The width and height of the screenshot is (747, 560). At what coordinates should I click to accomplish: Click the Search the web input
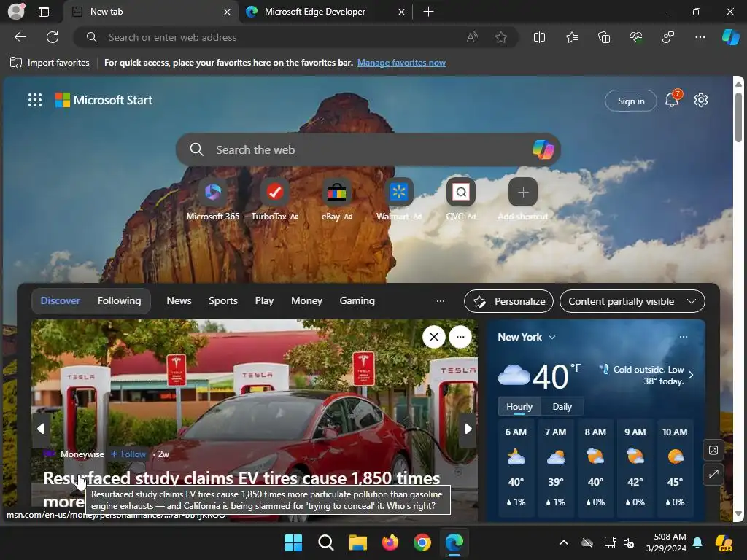368,149
